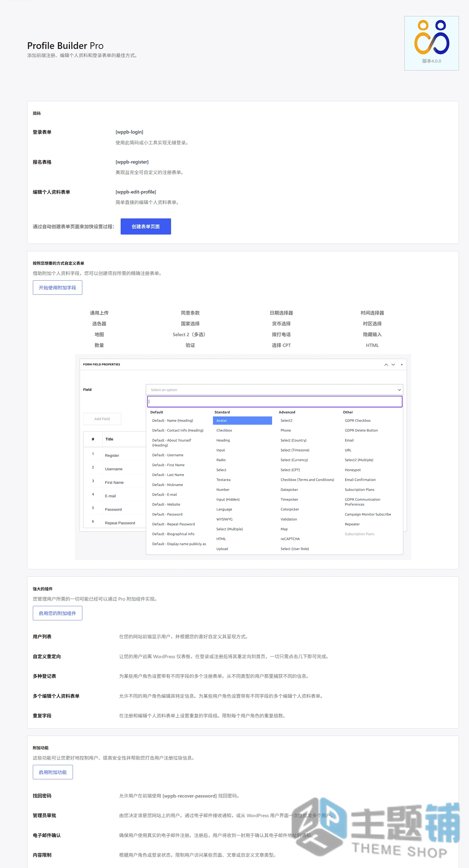
Task: Pick the Email Confirmation option
Action: pos(360,480)
